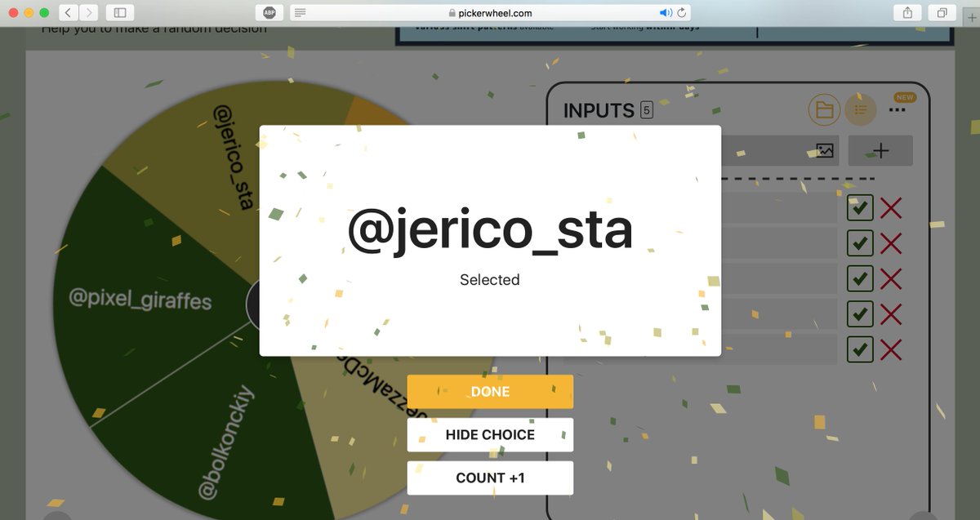Toggle the first input's checkbox
Screen dimensions: 980x520
click(x=860, y=208)
